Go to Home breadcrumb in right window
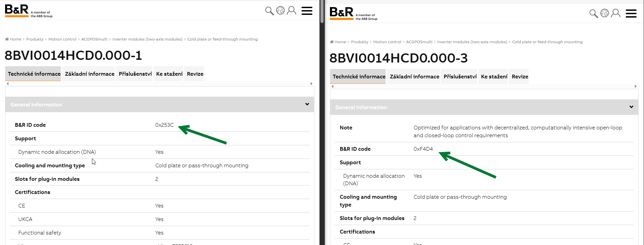 338,42
